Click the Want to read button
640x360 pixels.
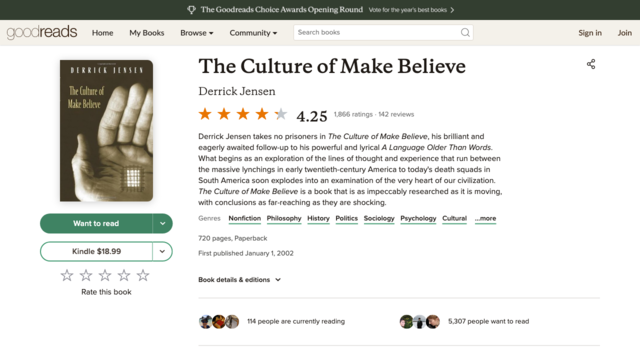[96, 223]
